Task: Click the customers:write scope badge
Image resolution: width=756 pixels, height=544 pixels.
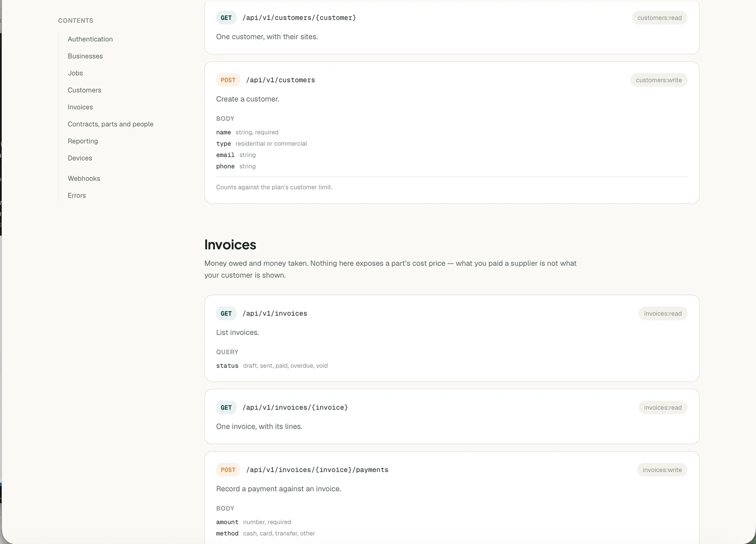Action: (x=659, y=80)
